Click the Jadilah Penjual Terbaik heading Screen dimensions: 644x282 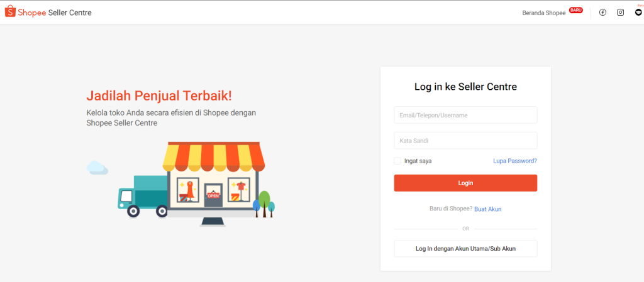[x=159, y=95]
